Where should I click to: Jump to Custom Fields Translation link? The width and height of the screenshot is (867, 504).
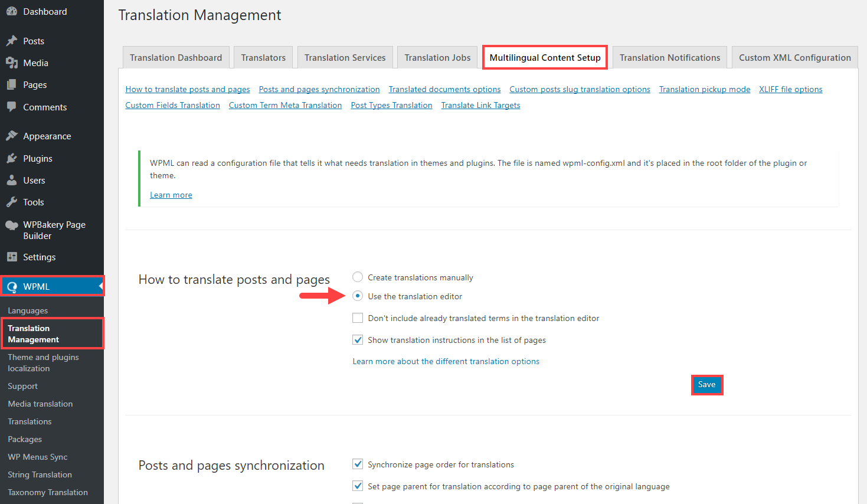tap(172, 105)
